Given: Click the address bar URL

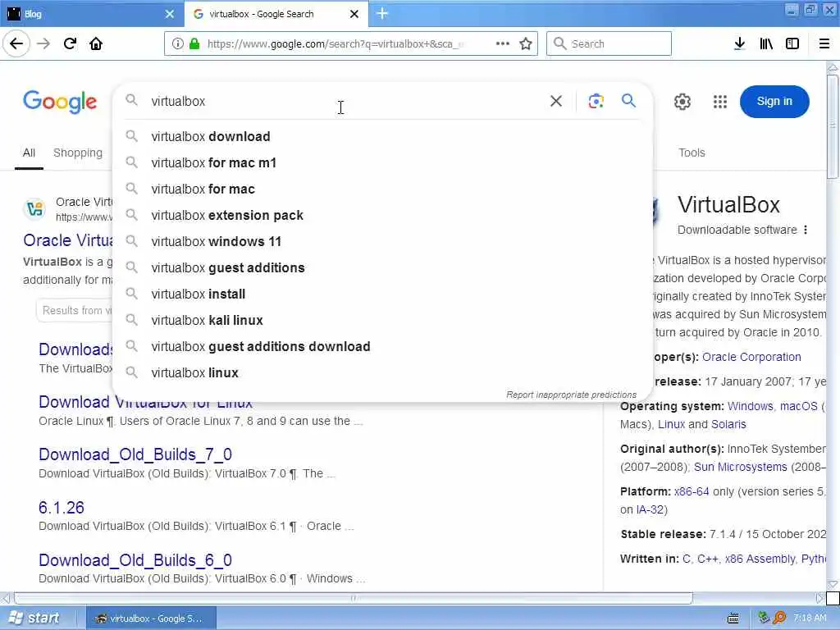Looking at the screenshot, I should [335, 44].
